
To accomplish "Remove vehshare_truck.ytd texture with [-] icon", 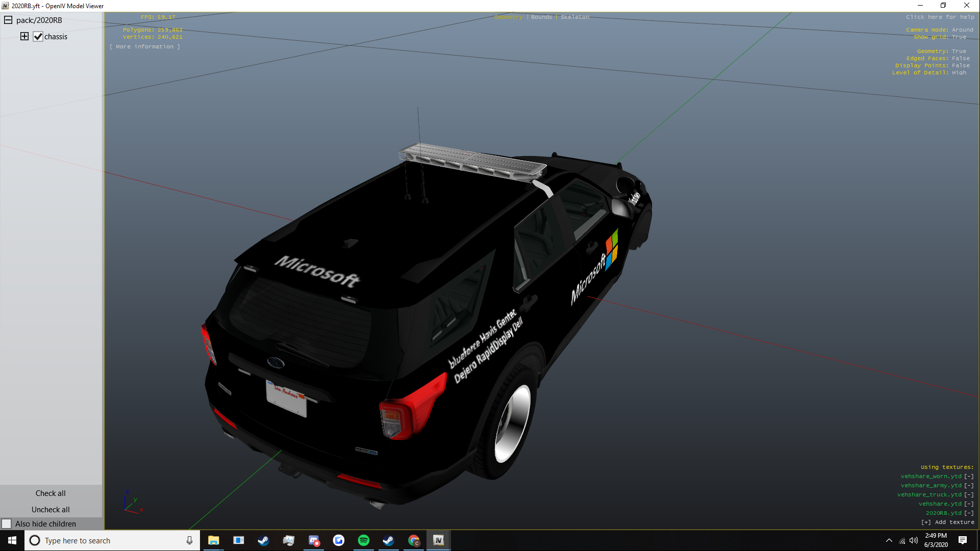I will pos(969,495).
